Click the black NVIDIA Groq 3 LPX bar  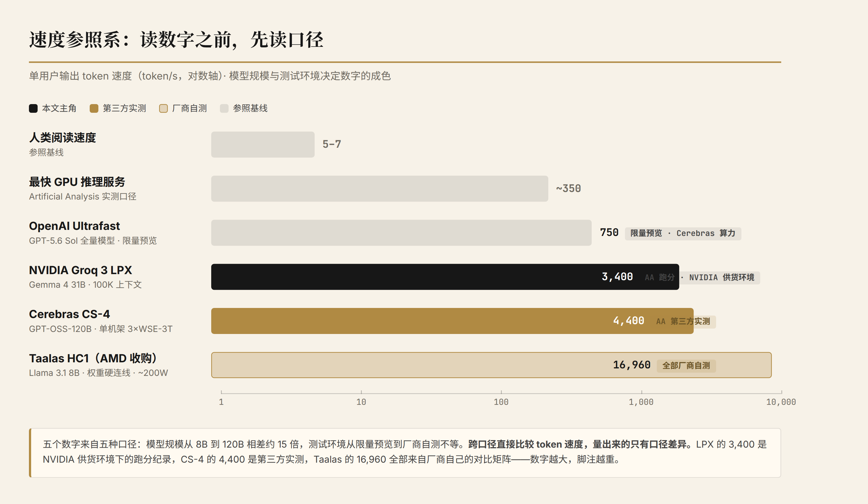[445, 277]
